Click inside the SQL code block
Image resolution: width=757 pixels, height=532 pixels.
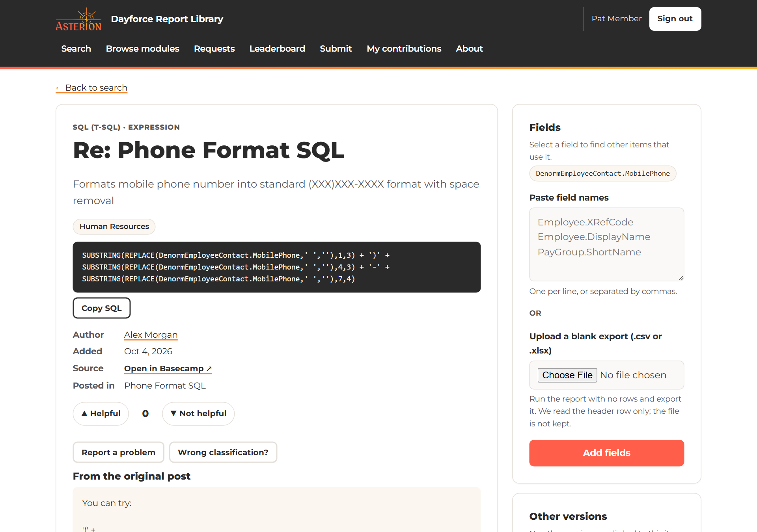click(277, 267)
